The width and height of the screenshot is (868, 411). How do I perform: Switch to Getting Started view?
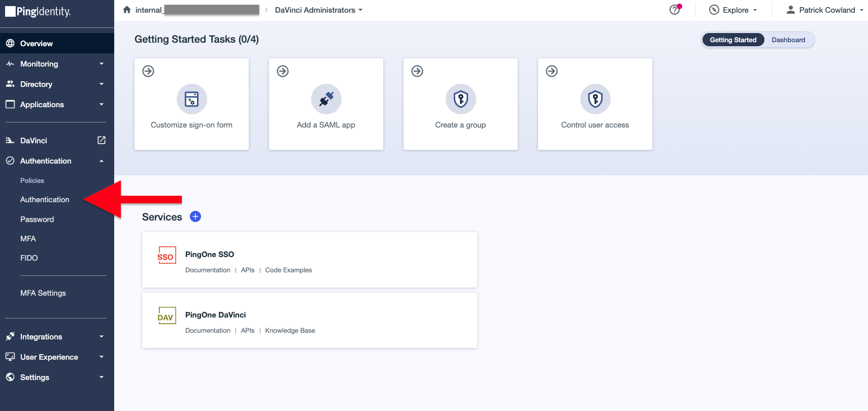click(x=733, y=40)
